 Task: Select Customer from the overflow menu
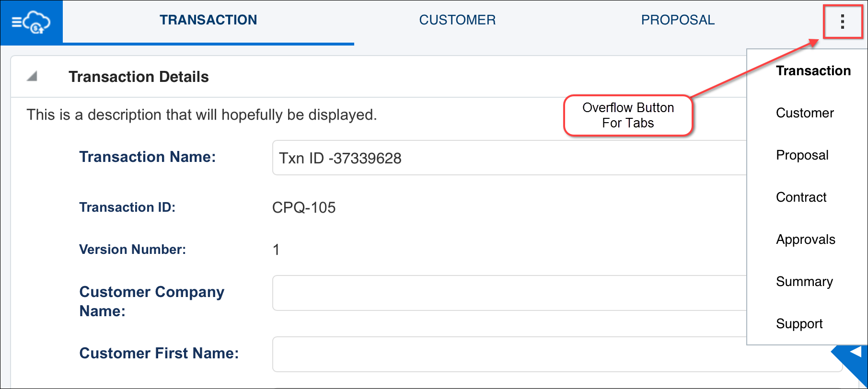(805, 113)
